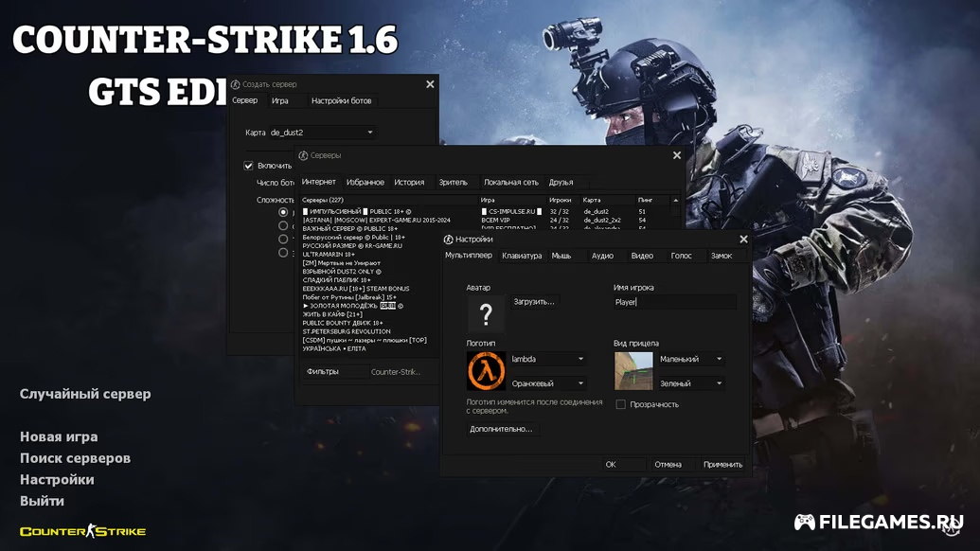Enable the Включить checkbox in Create Server
Viewport: 980px width, 551px height.
click(248, 166)
